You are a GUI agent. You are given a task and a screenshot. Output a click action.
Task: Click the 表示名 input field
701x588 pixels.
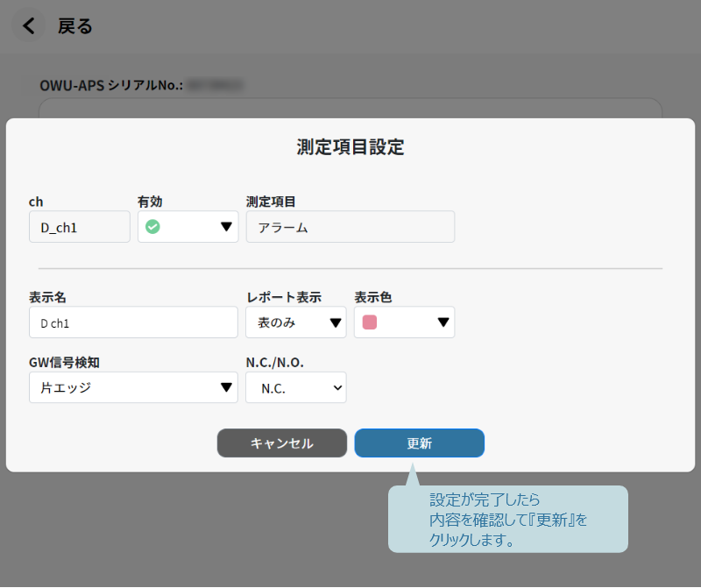coord(133,322)
